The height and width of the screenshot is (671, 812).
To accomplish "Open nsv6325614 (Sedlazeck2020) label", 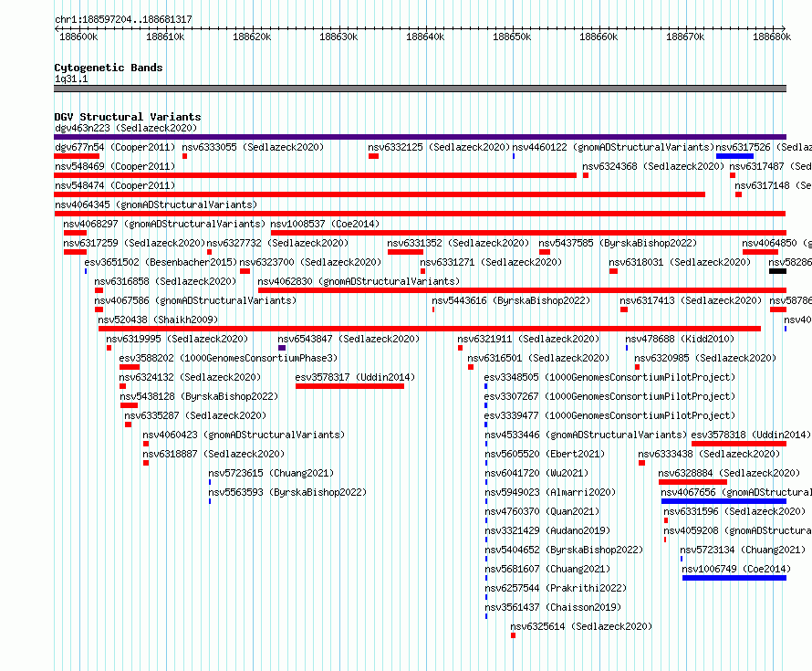I will (x=581, y=626).
